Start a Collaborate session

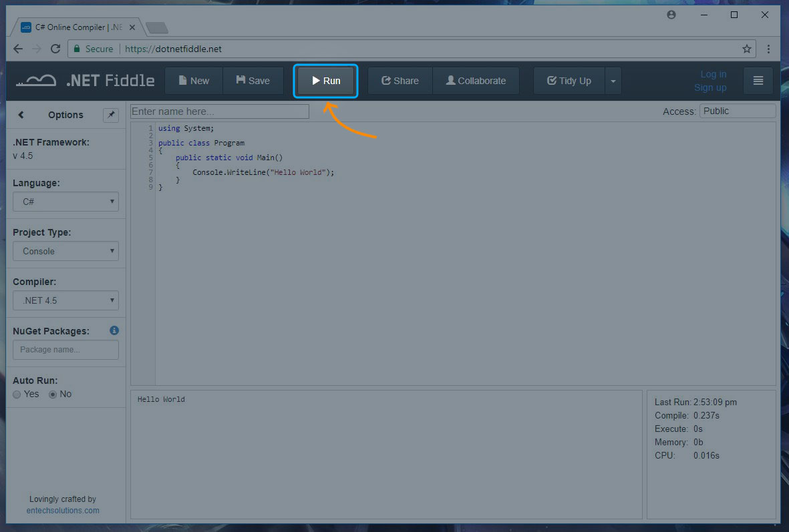pos(476,81)
